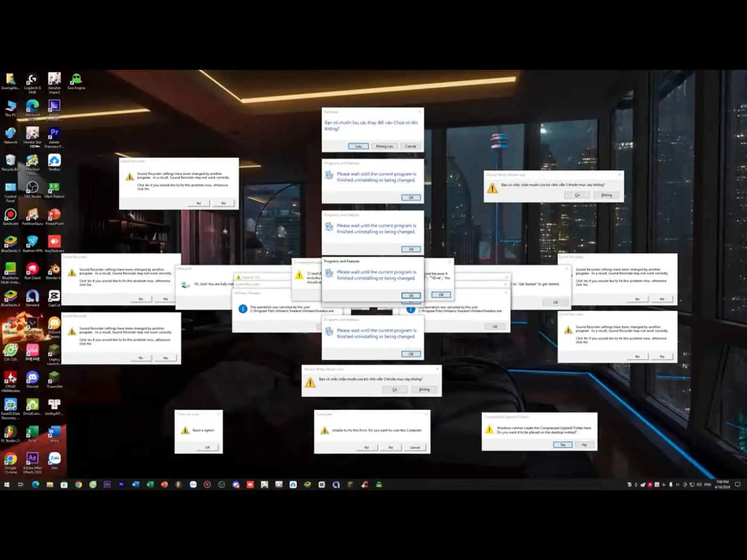
Task: Open the notification center in taskbar
Action: [x=738, y=485]
